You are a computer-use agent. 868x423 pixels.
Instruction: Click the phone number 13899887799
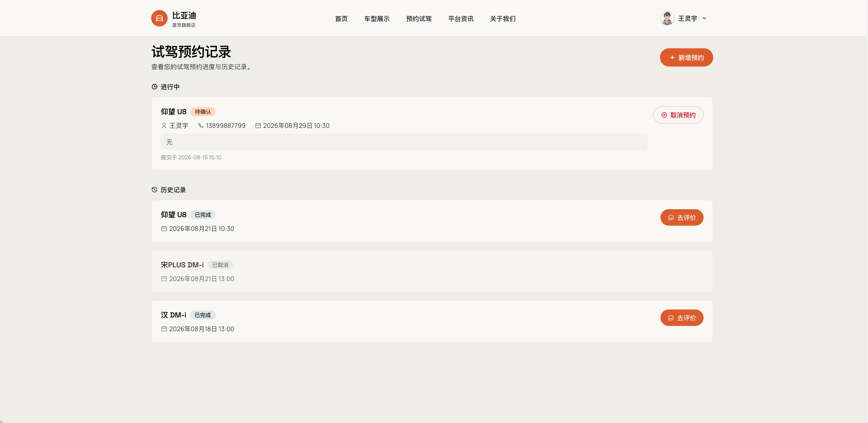(x=226, y=126)
